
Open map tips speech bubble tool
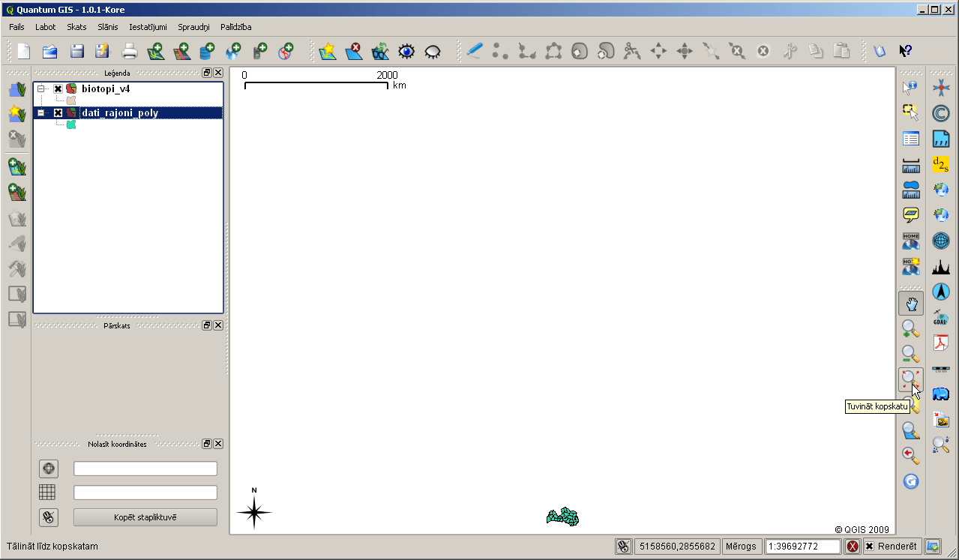click(911, 215)
